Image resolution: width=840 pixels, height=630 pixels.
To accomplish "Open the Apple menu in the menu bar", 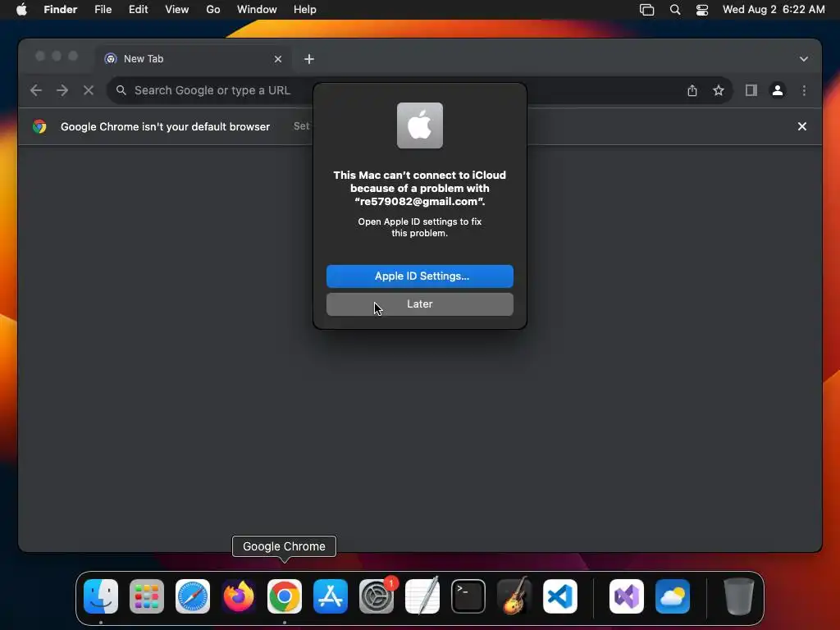I will click(21, 10).
